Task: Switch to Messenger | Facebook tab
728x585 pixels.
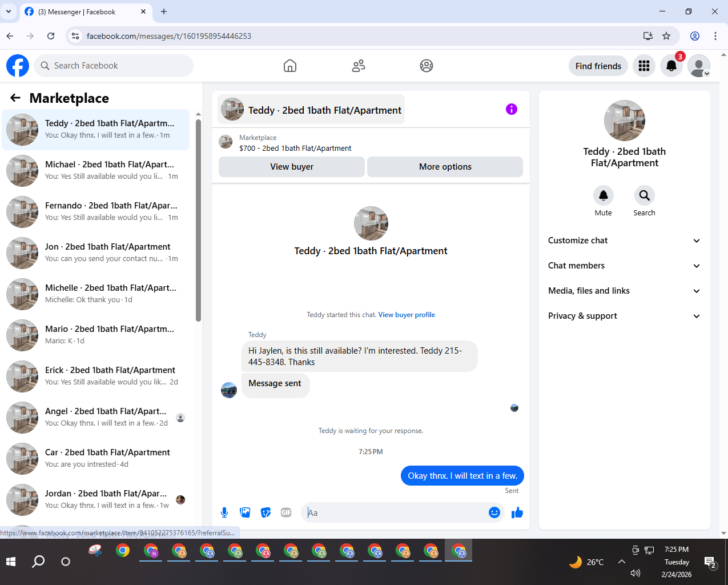Action: click(86, 12)
